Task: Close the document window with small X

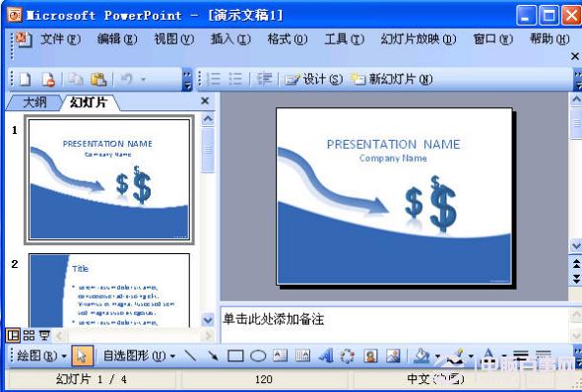Action: 575,56
